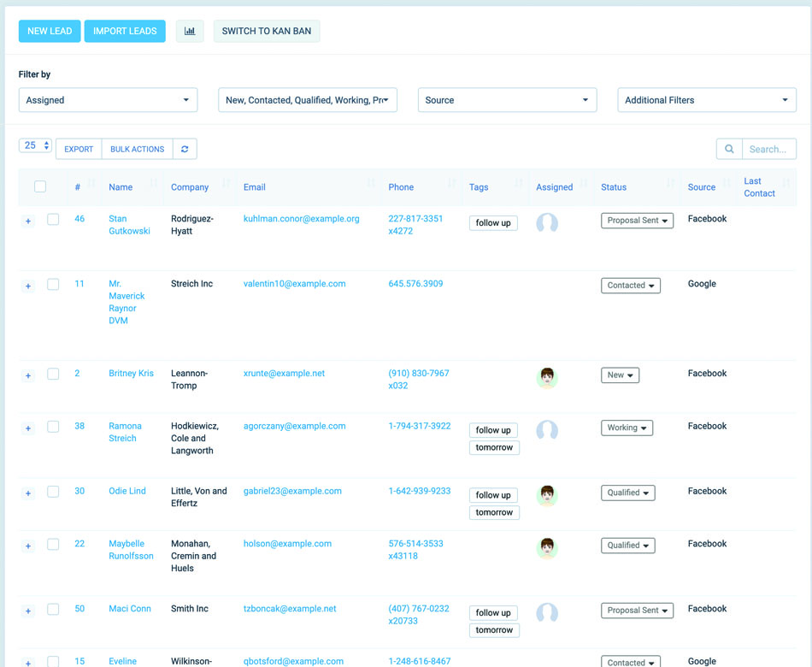The image size is (812, 667).
Task: Expand row details for Stan Gutkowski
Action: pos(28,221)
